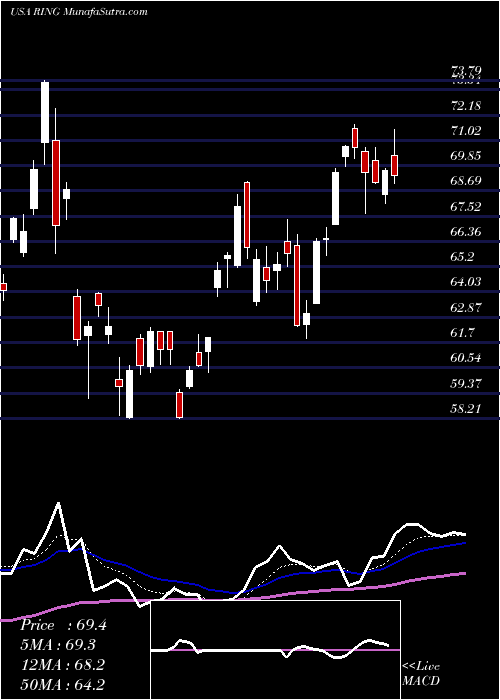Screen dimensions: 500x700
Task: Click the USA RING MunafaSutra.com chart title
Action: (x=79, y=11)
